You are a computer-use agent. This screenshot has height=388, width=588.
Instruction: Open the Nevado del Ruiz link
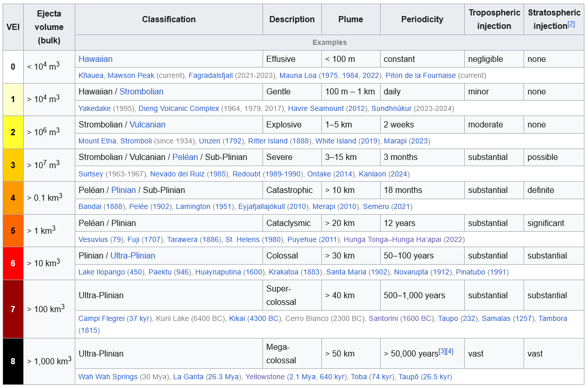[177, 174]
